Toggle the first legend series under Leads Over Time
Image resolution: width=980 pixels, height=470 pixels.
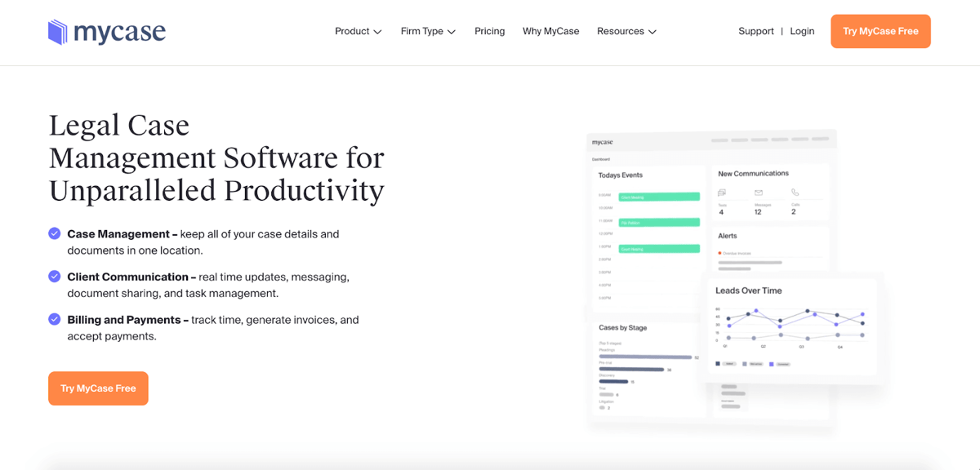pos(717,363)
